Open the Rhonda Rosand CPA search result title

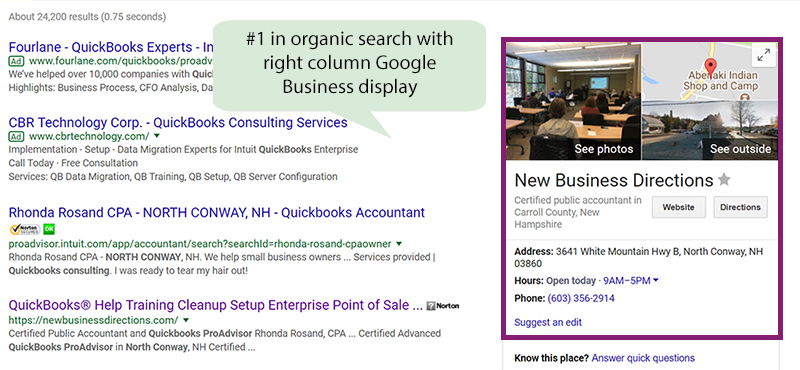(x=217, y=212)
